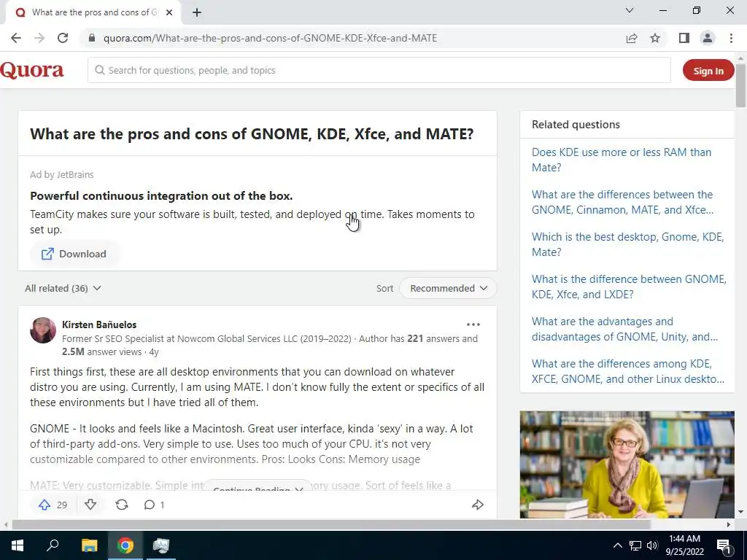This screenshot has width=747, height=560.
Task: Open the Chrome profile icon
Action: click(x=708, y=38)
